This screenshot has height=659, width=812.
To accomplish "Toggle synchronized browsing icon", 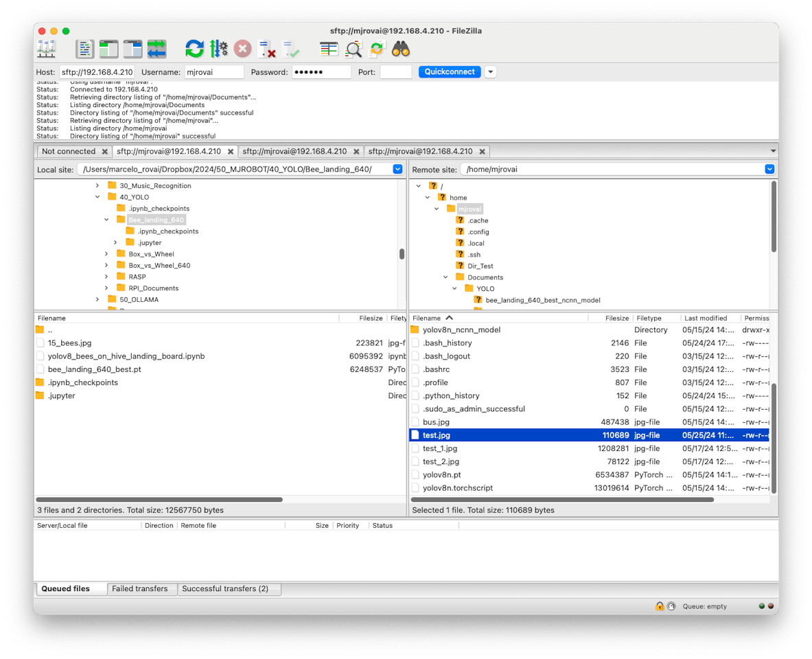I will 376,49.
